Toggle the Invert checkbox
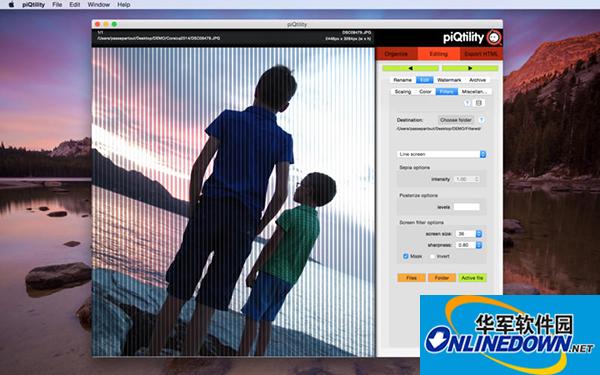600x375 pixels. (x=432, y=256)
